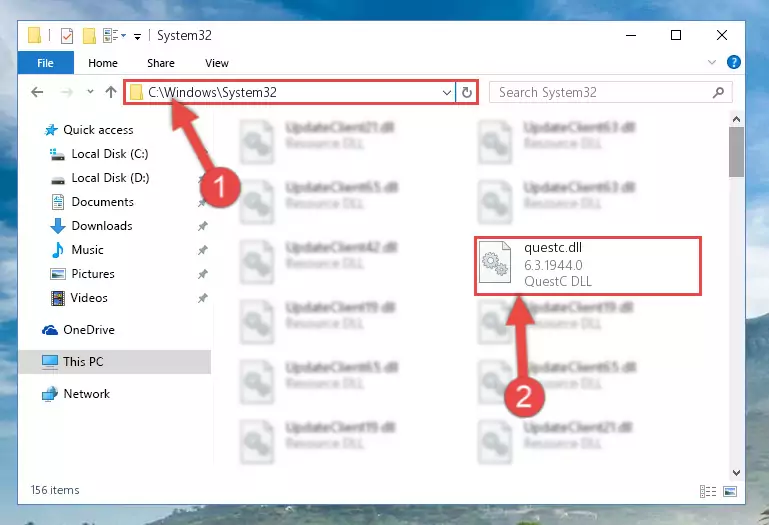769x525 pixels.
Task: Click the scrollbar down arrow
Action: [736, 473]
